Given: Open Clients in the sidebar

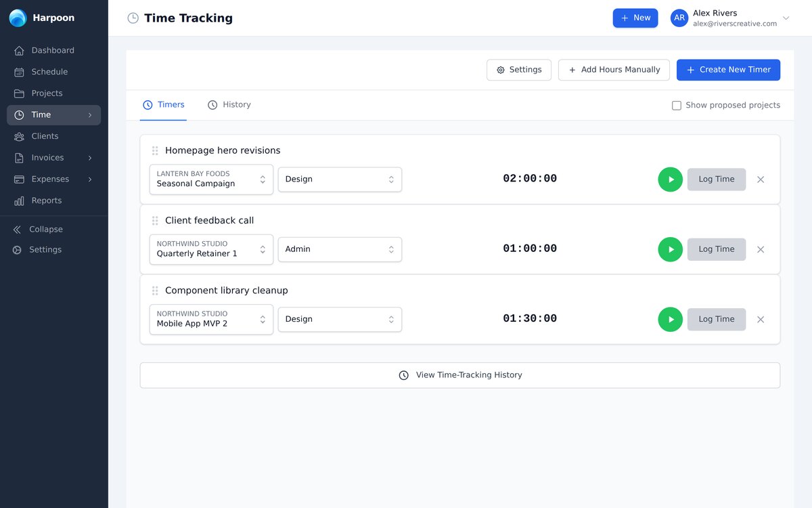Looking at the screenshot, I should (53, 136).
